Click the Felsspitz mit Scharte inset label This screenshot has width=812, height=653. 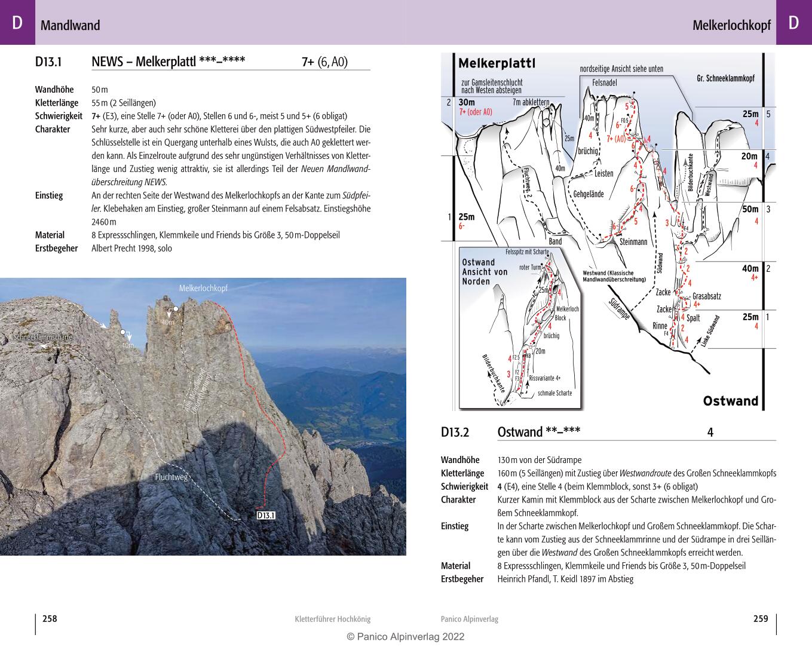click(x=527, y=252)
